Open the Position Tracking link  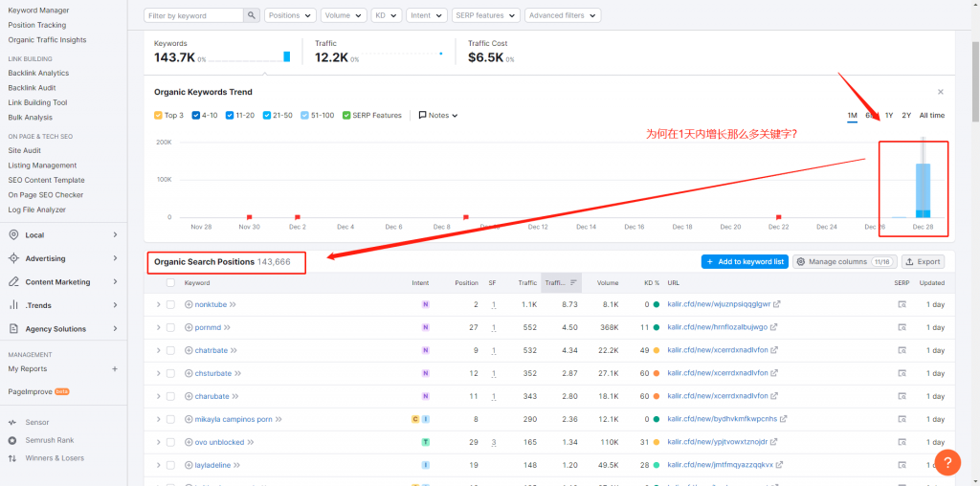pos(37,25)
